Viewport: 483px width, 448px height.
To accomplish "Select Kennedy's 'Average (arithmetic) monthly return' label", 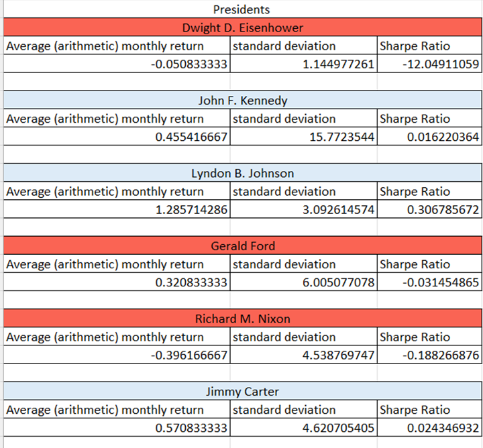I will [x=117, y=118].
